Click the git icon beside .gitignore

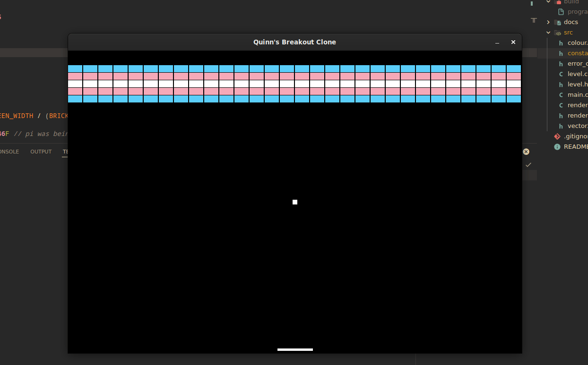click(x=557, y=136)
